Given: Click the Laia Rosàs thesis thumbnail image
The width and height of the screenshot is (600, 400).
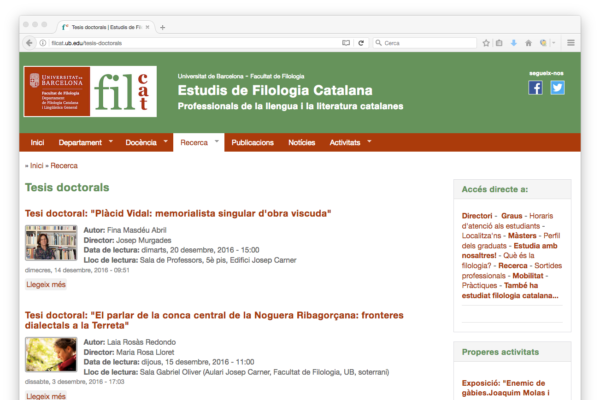Looking at the screenshot, I should tap(51, 354).
